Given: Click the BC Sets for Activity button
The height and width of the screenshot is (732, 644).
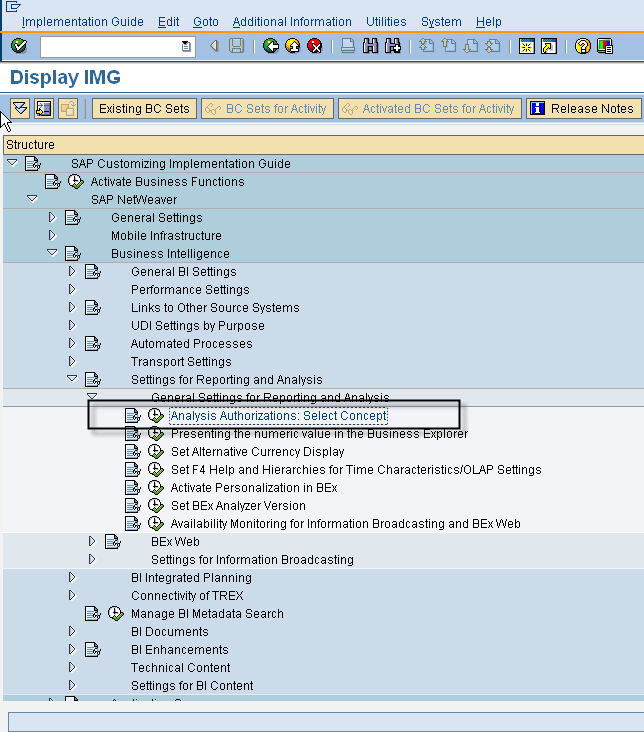Looking at the screenshot, I should coord(268,109).
